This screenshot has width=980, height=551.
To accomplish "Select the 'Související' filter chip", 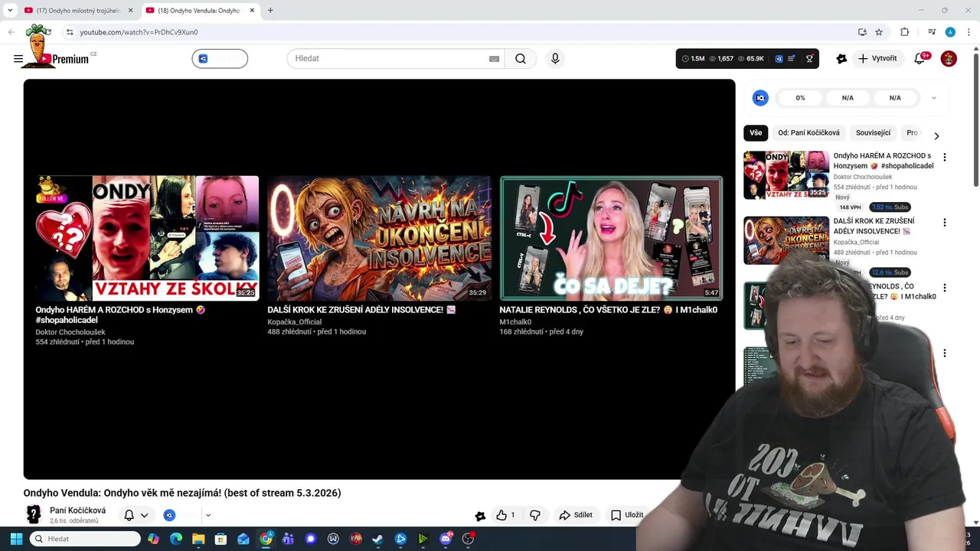I will pos(873,133).
